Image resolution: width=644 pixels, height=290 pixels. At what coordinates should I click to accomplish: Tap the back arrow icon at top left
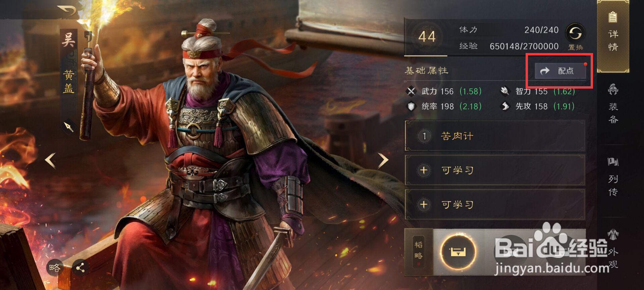click(67, 11)
